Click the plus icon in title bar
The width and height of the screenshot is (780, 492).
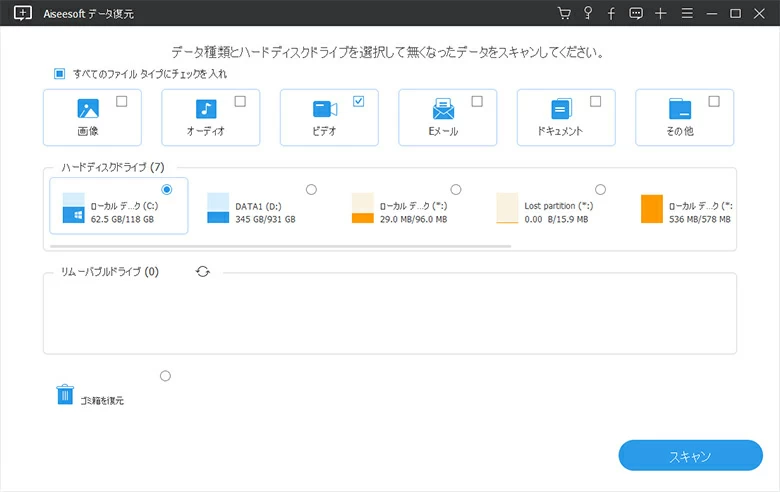click(660, 13)
